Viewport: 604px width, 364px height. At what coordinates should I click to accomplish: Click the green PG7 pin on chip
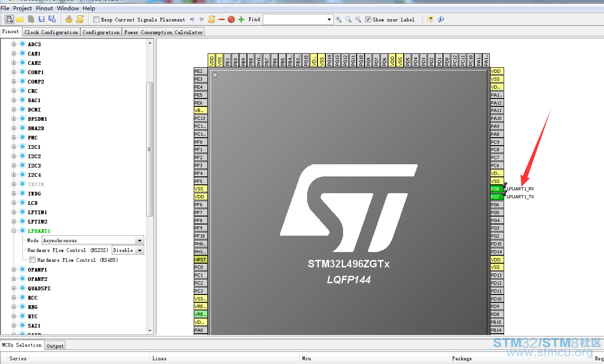coord(497,197)
